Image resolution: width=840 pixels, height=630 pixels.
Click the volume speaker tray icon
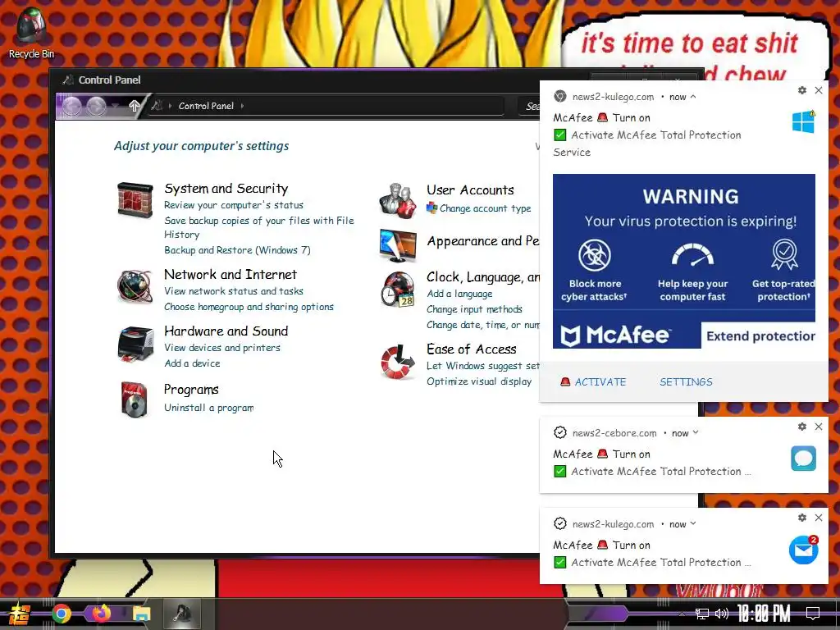click(x=722, y=614)
